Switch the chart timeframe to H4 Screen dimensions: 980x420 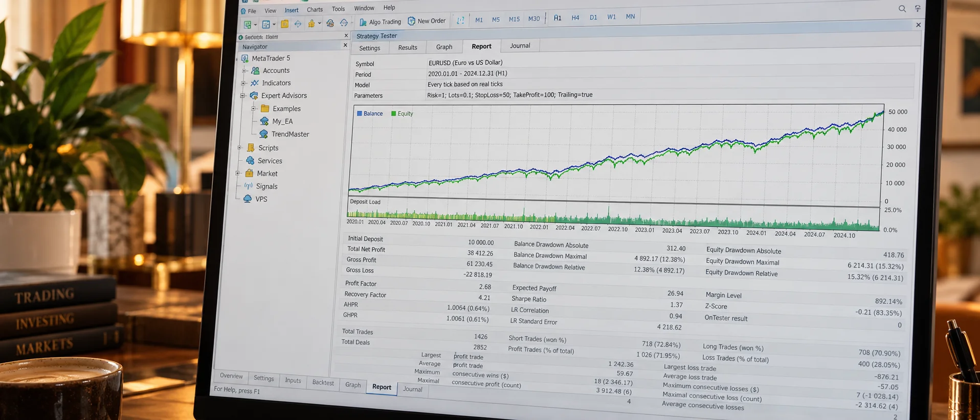click(575, 18)
